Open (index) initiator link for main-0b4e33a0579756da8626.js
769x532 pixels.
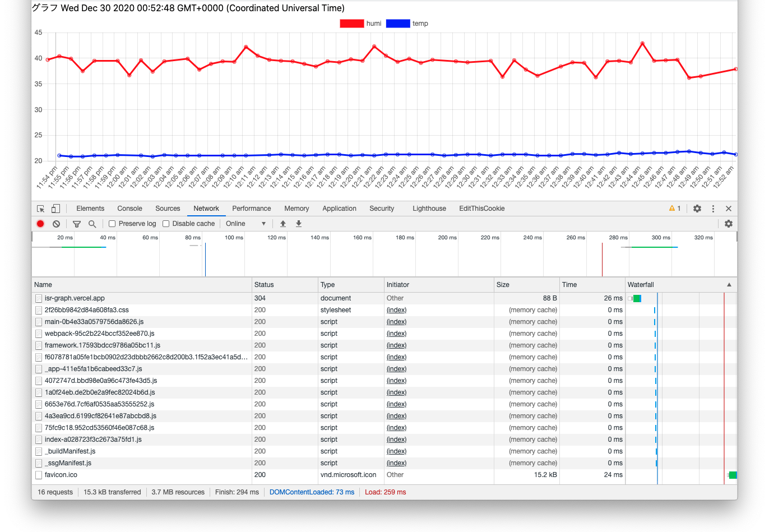tap(396, 322)
